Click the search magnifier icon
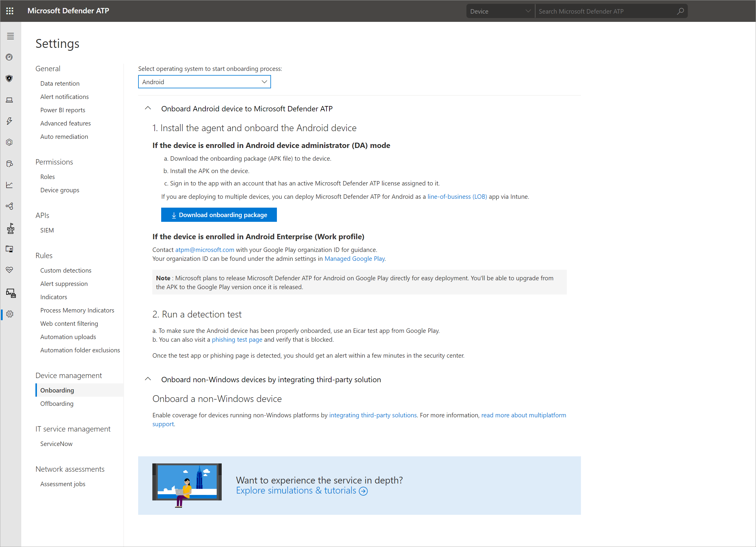Viewport: 756px width, 547px height. pyautogui.click(x=680, y=11)
